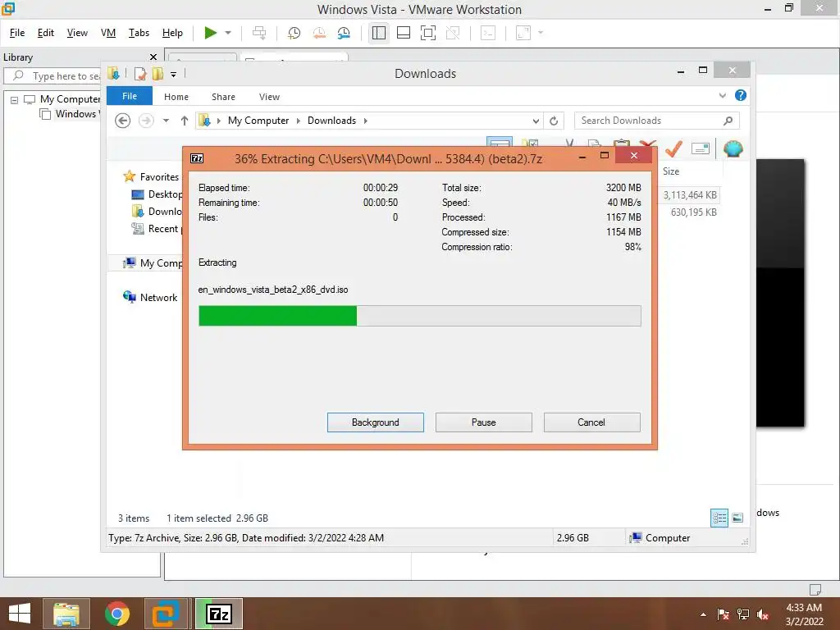Viewport: 840px width, 630px height.
Task: Take a VM snapshot using clock icon
Action: pos(294,33)
